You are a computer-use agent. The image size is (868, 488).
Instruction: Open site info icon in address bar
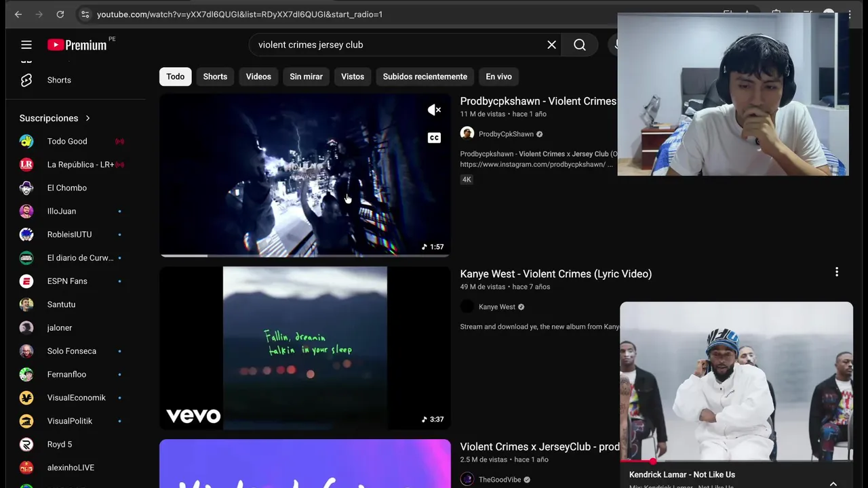click(84, 14)
